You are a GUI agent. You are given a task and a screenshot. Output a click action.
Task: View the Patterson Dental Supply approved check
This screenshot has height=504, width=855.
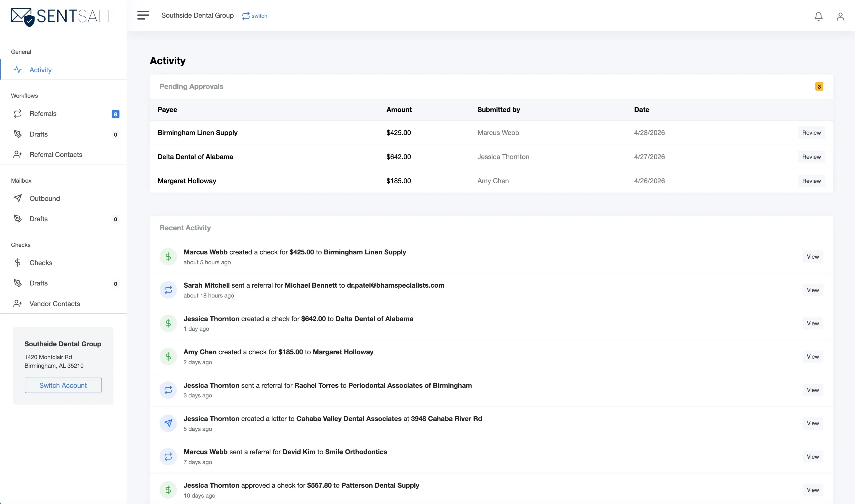point(812,490)
